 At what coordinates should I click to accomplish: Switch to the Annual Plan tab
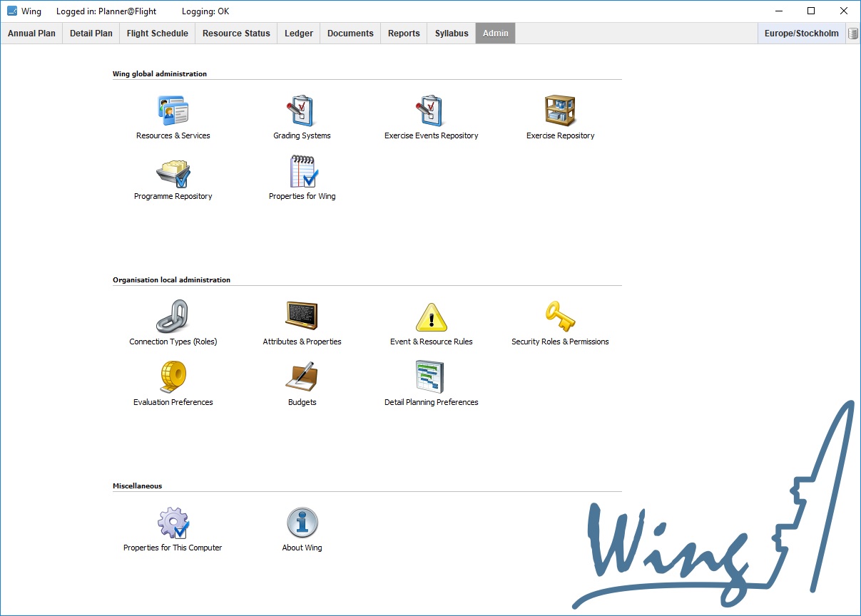31,34
